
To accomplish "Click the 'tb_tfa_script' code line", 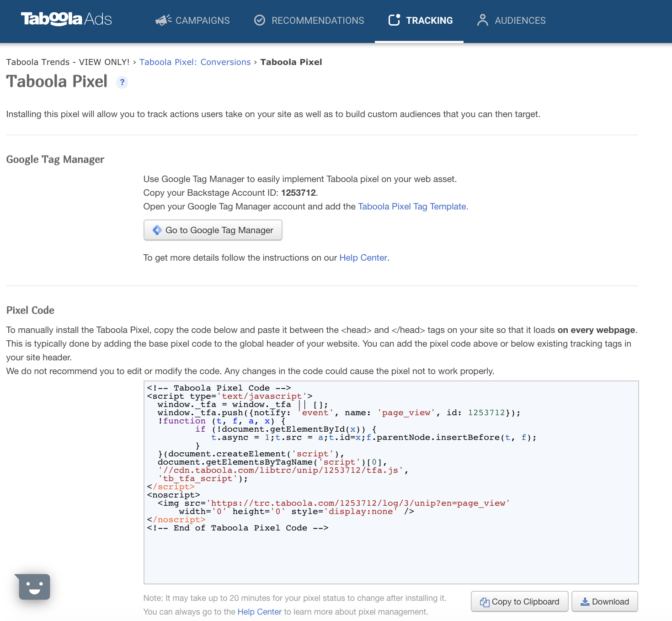I will (x=203, y=478).
